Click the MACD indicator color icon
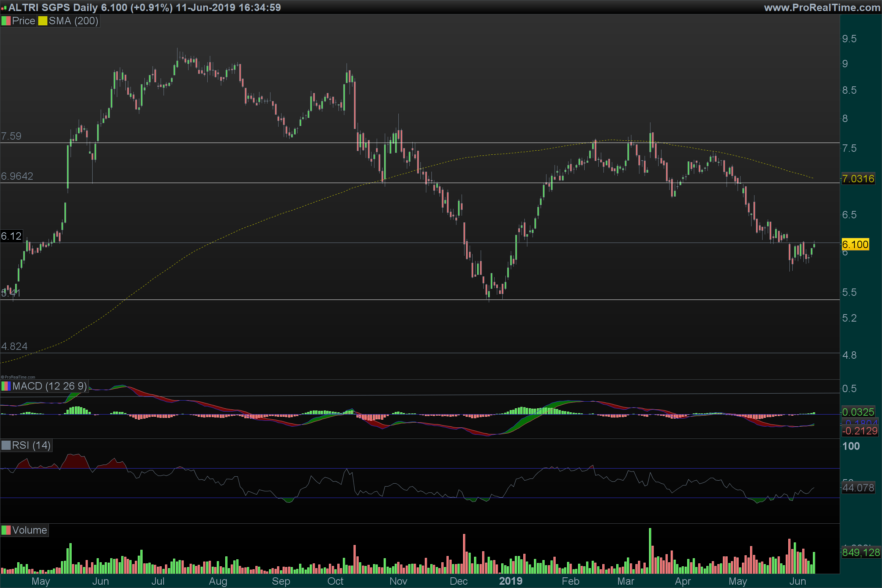Screen dimensions: 882x588 [6, 386]
